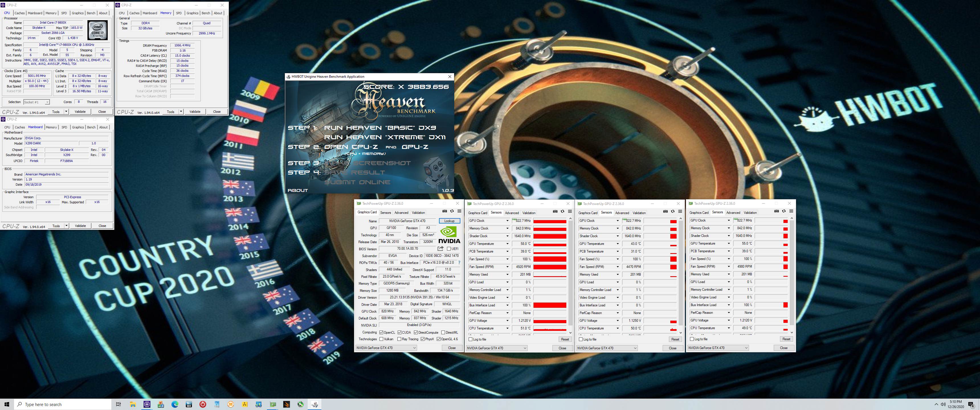This screenshot has height=410, width=980.
Task: Click the Driver Version field in GPU-Z
Action: (419, 298)
